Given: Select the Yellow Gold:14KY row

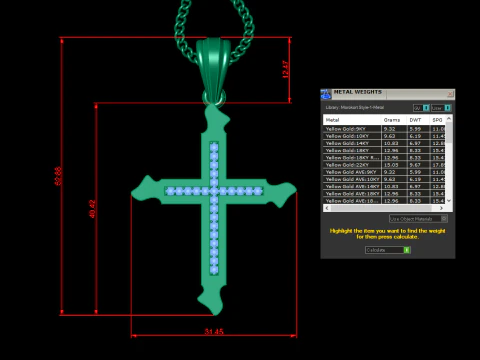Looking at the screenshot, I should (x=384, y=143).
